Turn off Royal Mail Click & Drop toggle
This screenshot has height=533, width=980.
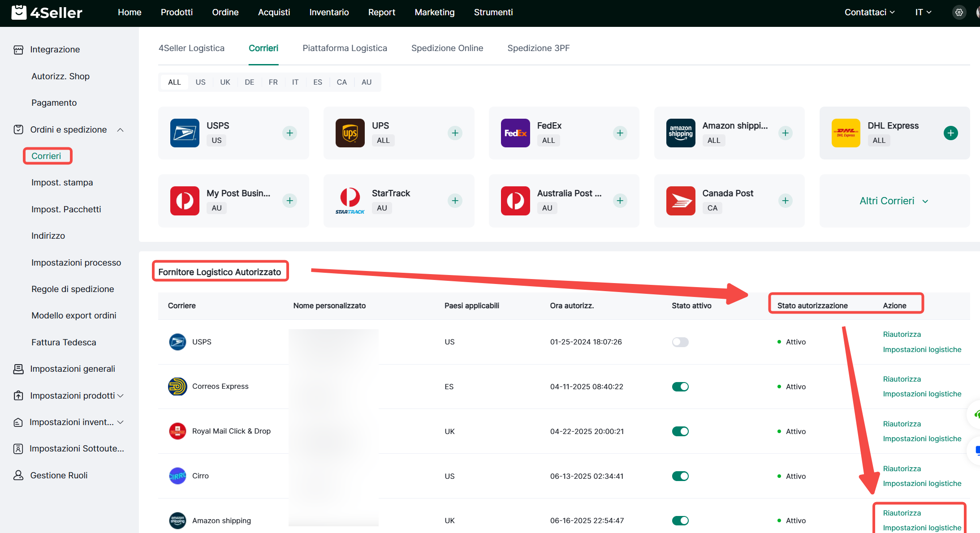point(680,431)
